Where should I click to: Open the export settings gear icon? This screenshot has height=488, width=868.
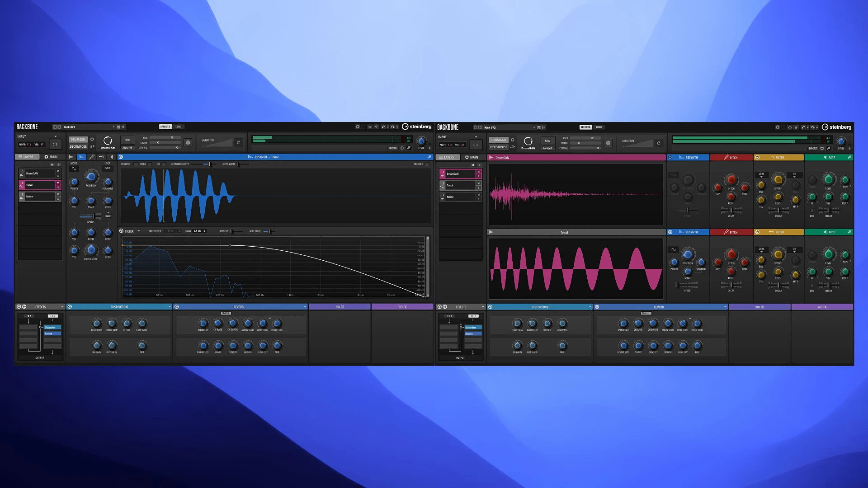(402, 148)
